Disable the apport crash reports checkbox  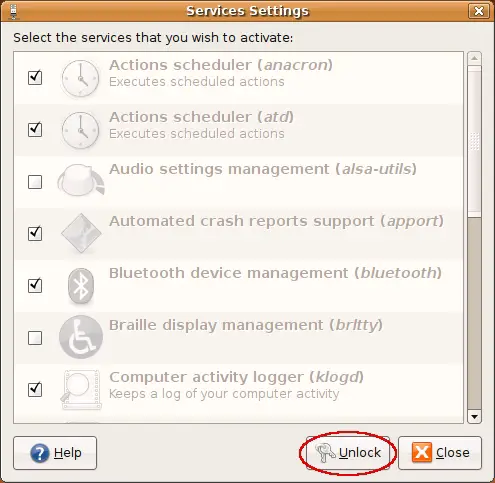click(35, 233)
